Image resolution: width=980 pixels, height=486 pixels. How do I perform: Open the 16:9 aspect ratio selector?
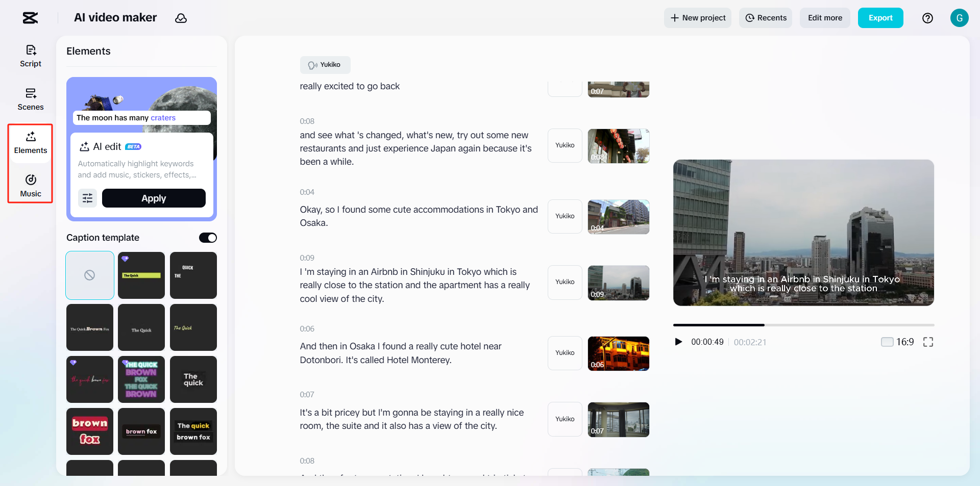tap(897, 342)
